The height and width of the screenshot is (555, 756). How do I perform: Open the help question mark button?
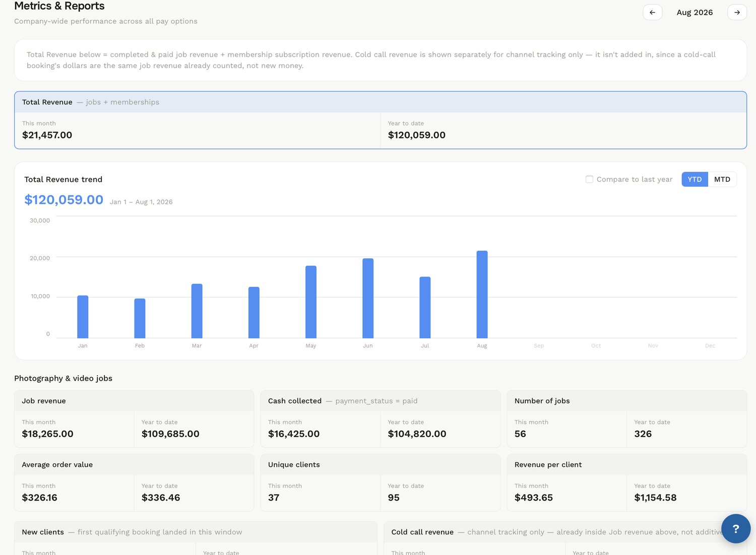(x=736, y=528)
